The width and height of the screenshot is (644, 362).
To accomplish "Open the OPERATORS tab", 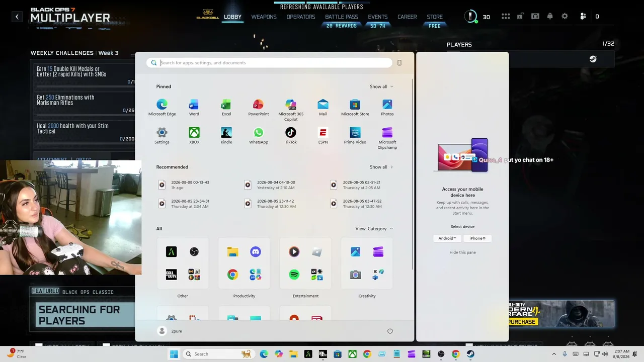I will point(301,17).
